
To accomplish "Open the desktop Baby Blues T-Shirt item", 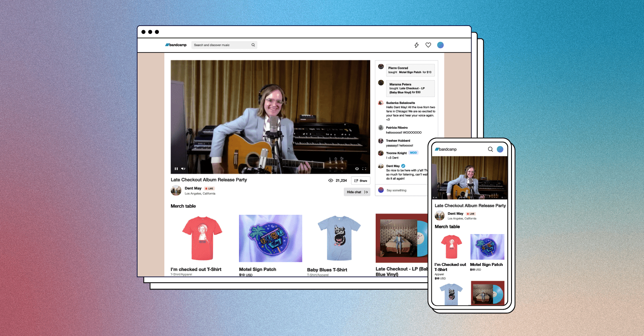I will (x=339, y=238).
